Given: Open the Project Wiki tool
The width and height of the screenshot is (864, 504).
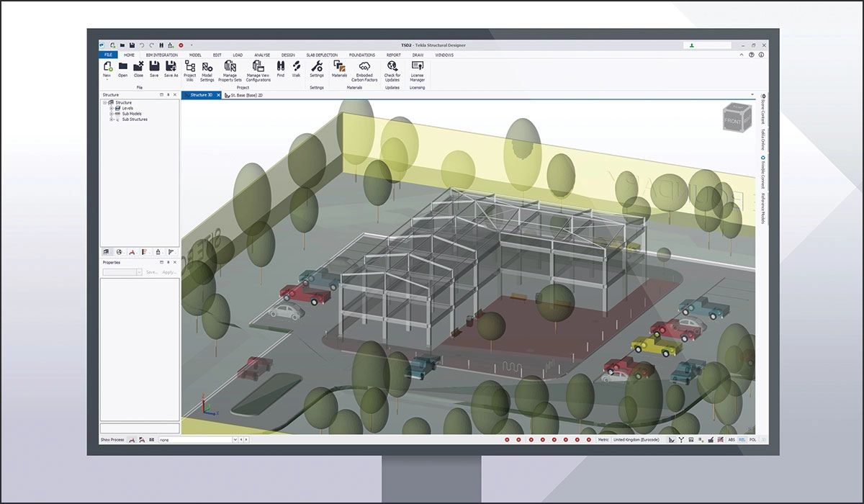Looking at the screenshot, I should pos(191,68).
